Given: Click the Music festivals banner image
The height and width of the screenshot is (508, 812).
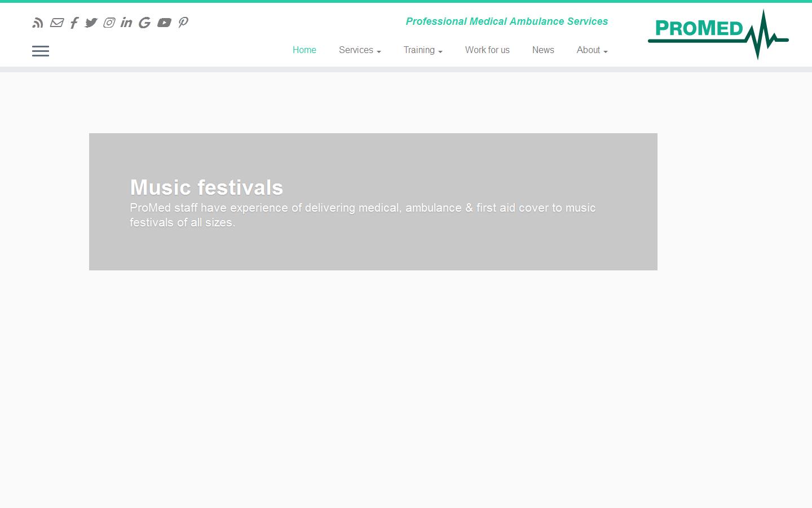Looking at the screenshot, I should pos(373,202).
